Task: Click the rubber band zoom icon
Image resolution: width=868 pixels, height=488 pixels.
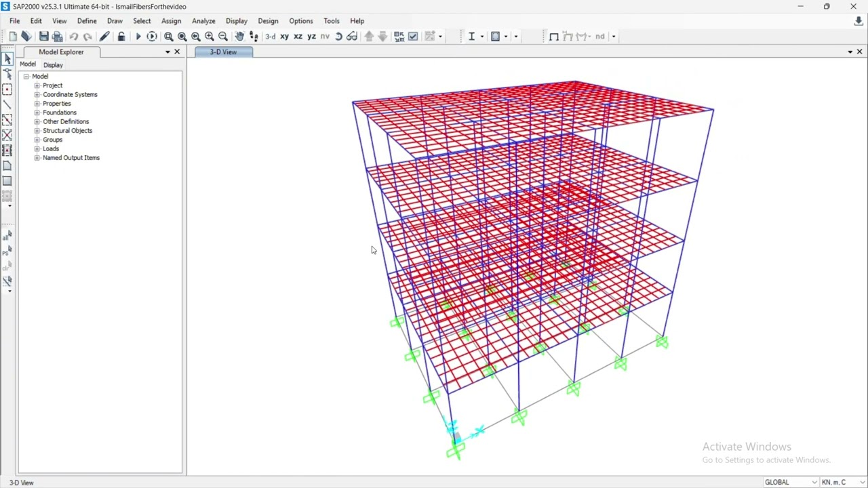Action: pyautogui.click(x=169, y=37)
